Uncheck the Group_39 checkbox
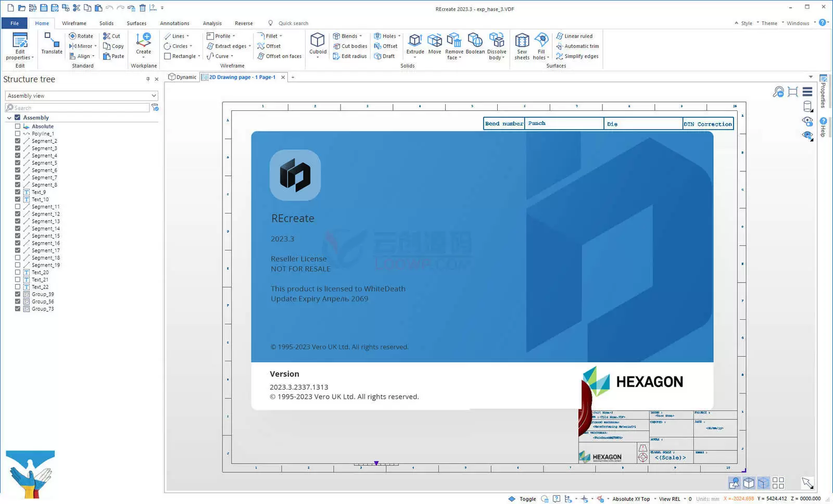Screen dimensions: 833x504 18,294
